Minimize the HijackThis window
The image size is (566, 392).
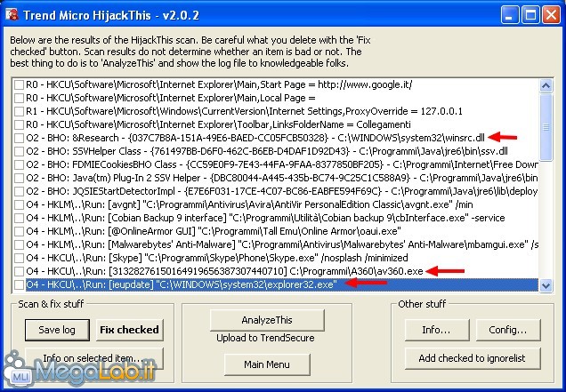click(510, 15)
